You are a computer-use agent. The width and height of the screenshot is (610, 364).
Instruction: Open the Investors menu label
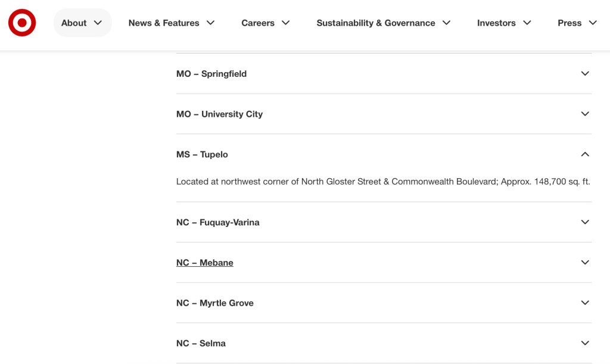pos(496,23)
